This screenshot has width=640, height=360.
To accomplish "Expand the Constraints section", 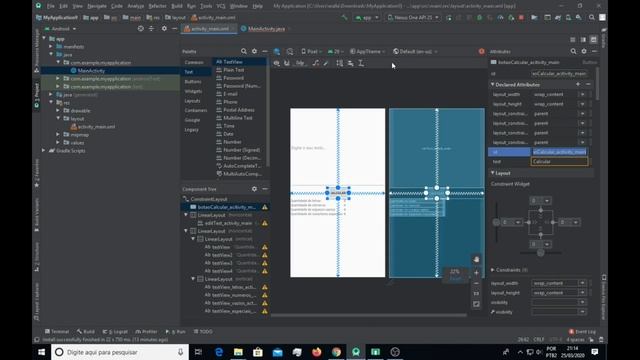I will coord(493,270).
